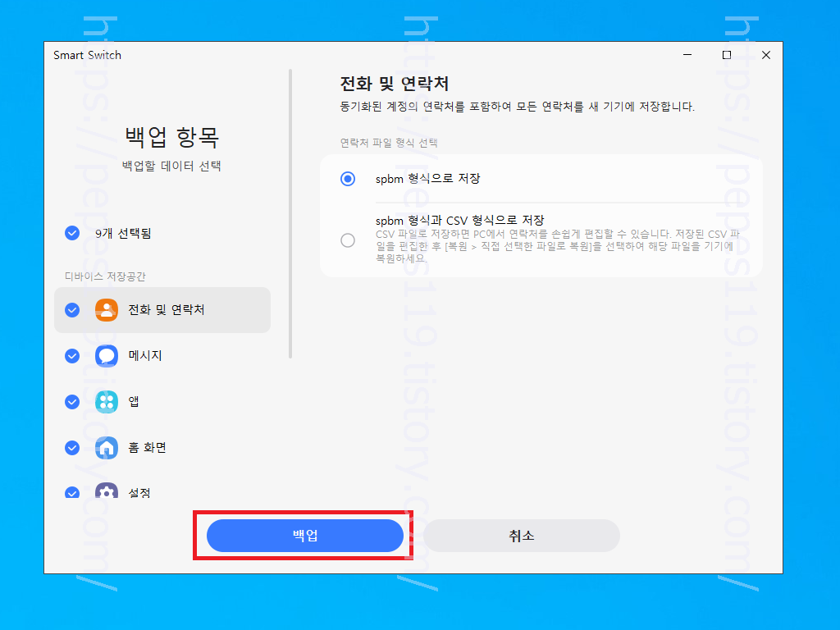Click the blue Messages speech bubble icon

[107, 356]
